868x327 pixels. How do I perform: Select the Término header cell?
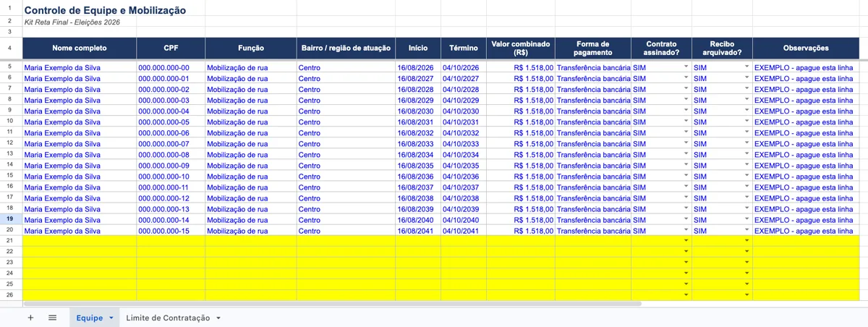[x=464, y=48]
